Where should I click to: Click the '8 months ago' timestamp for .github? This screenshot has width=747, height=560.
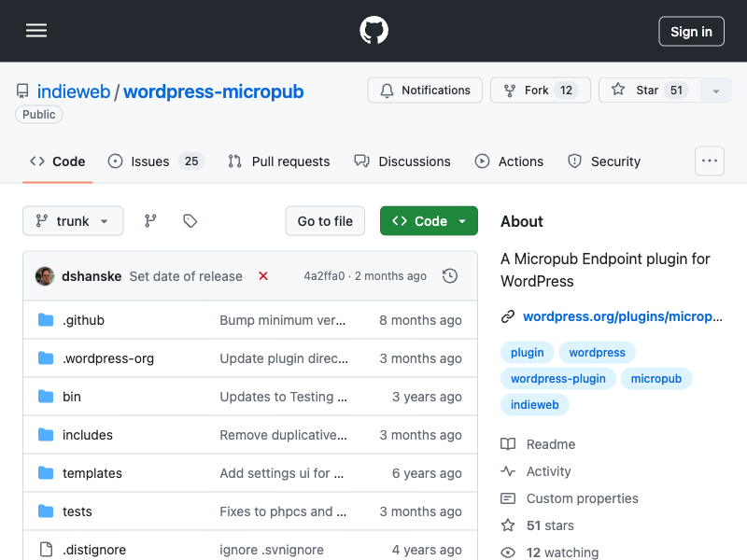[x=421, y=320]
